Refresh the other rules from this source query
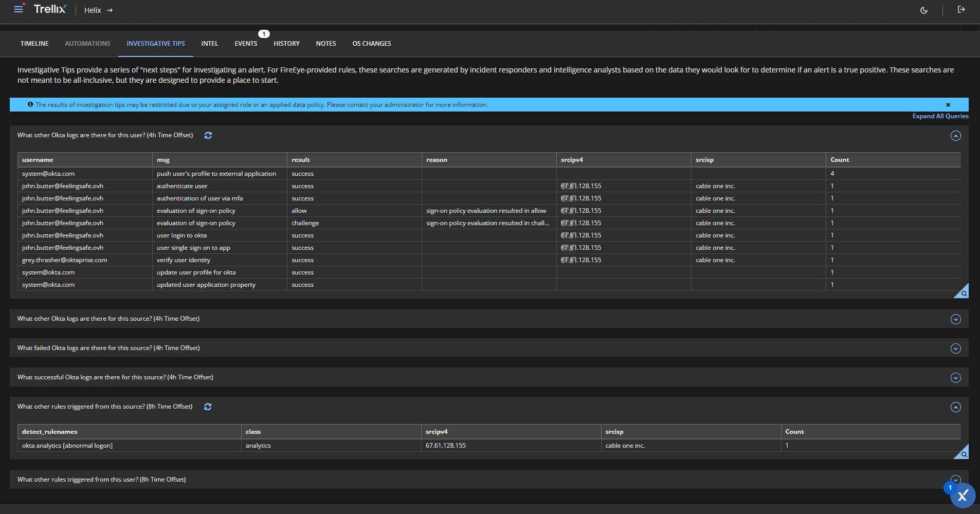The image size is (980, 514). tap(208, 407)
